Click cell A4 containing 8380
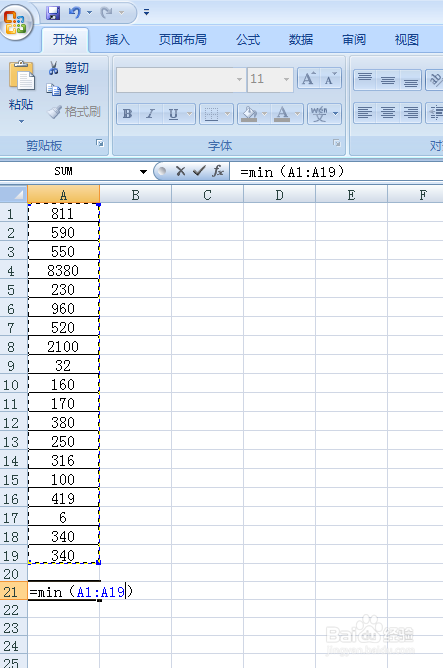Viewport: 443px width, 668px height. click(63, 271)
